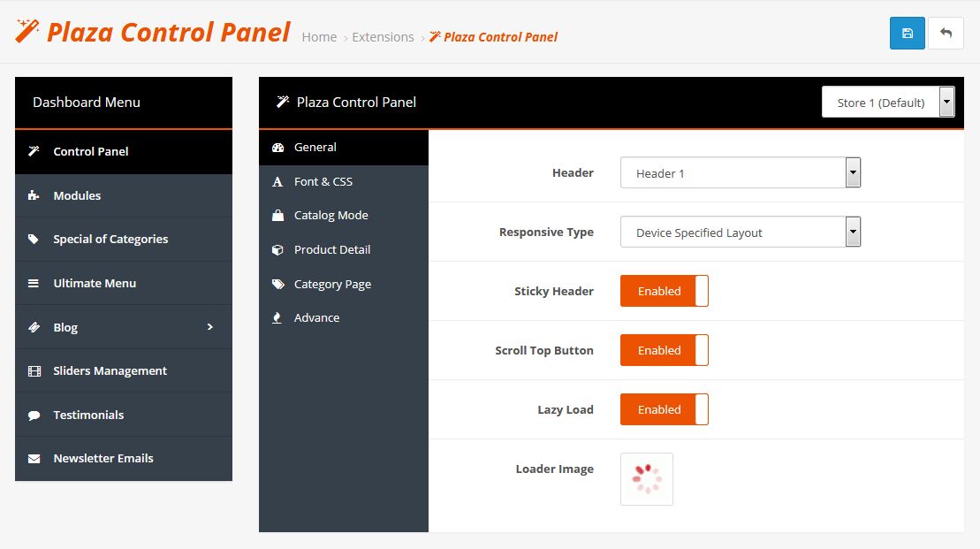Click the Dashboard Menu heading
The image size is (980, 549).
click(x=87, y=102)
